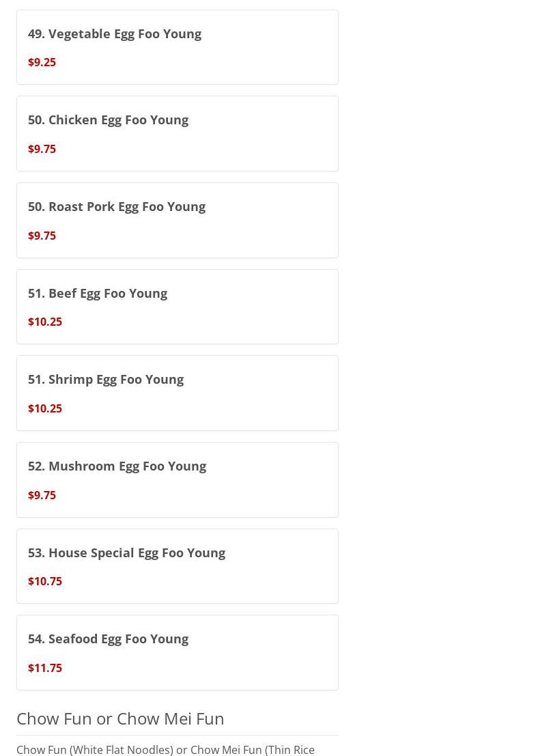This screenshot has height=756, width=536.
Task: Click Beef Egg Foo Young title
Action: coord(97,293)
